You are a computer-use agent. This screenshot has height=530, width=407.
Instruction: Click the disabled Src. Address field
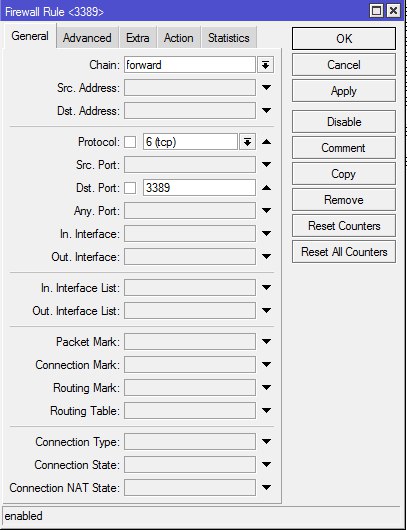190,88
